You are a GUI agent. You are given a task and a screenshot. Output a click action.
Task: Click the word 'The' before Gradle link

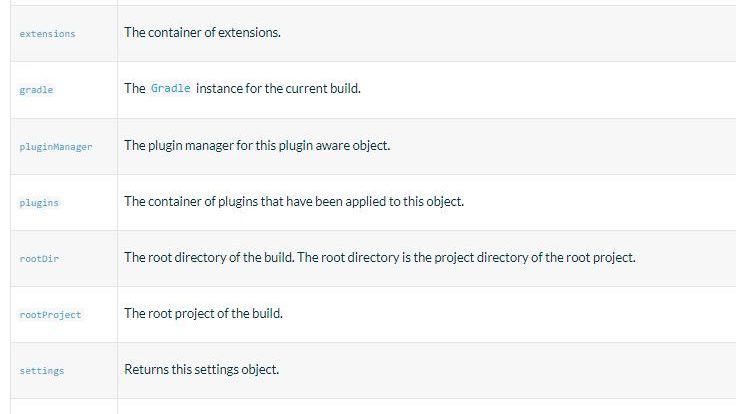[x=135, y=88]
